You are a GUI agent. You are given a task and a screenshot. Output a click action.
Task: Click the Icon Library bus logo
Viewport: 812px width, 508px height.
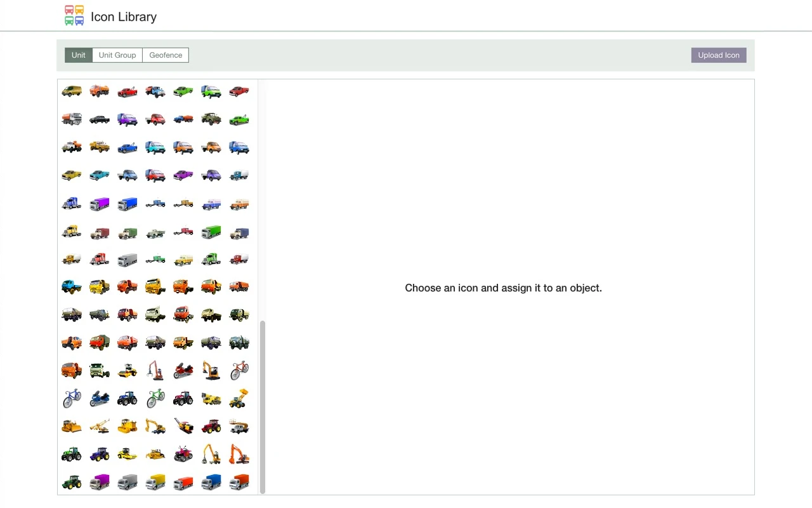tap(74, 15)
